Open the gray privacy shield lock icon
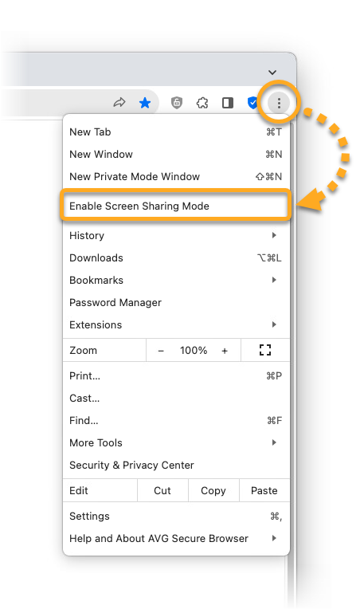The image size is (364, 609). (x=177, y=103)
